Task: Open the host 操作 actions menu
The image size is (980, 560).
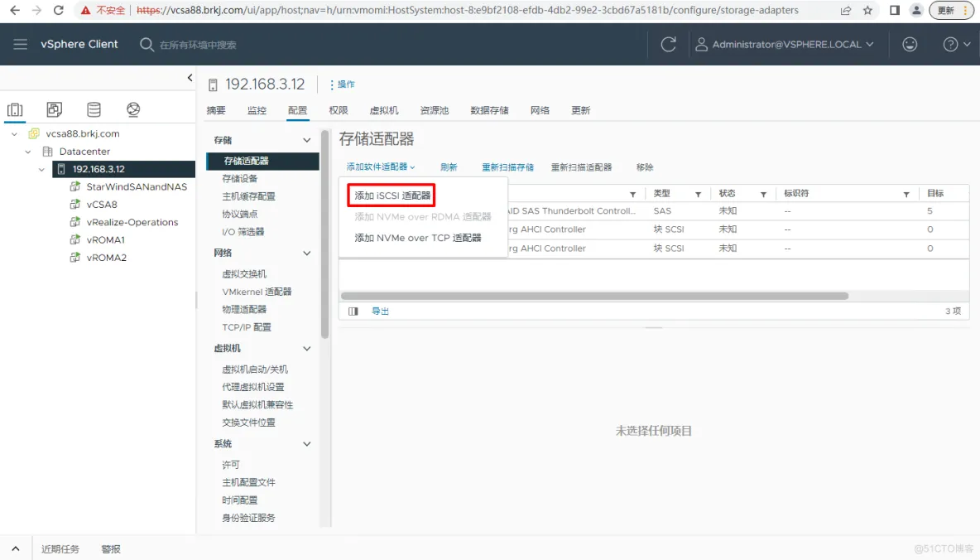Action: [x=343, y=84]
